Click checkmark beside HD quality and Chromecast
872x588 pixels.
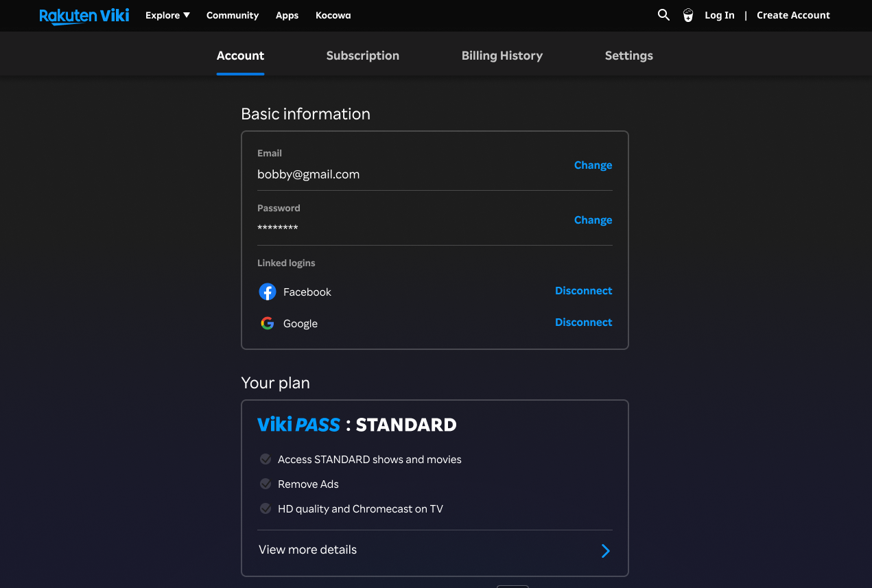[266, 508]
